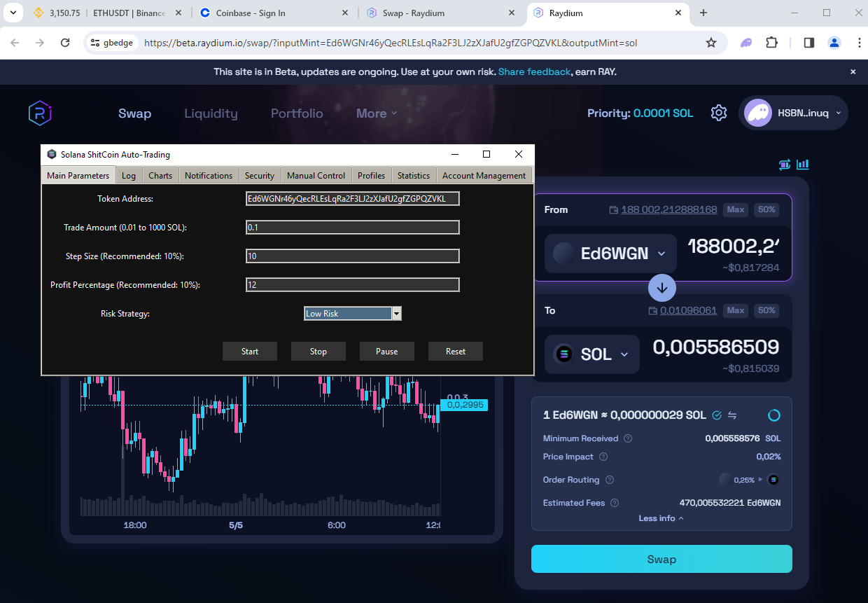
Task: Open the Share feedback link
Action: (x=534, y=71)
